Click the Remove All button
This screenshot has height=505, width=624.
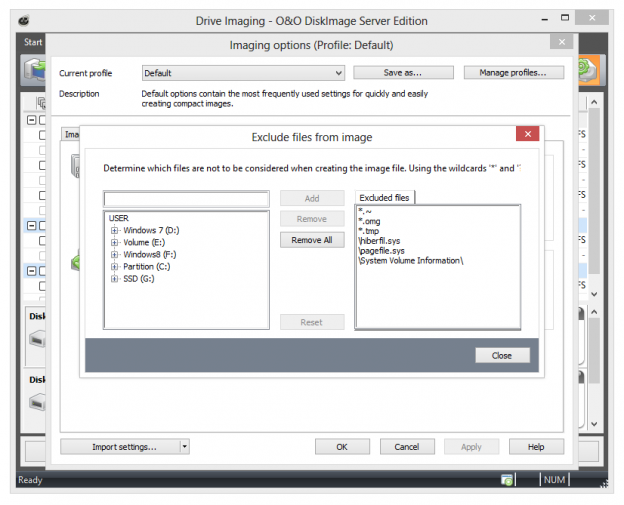point(312,240)
